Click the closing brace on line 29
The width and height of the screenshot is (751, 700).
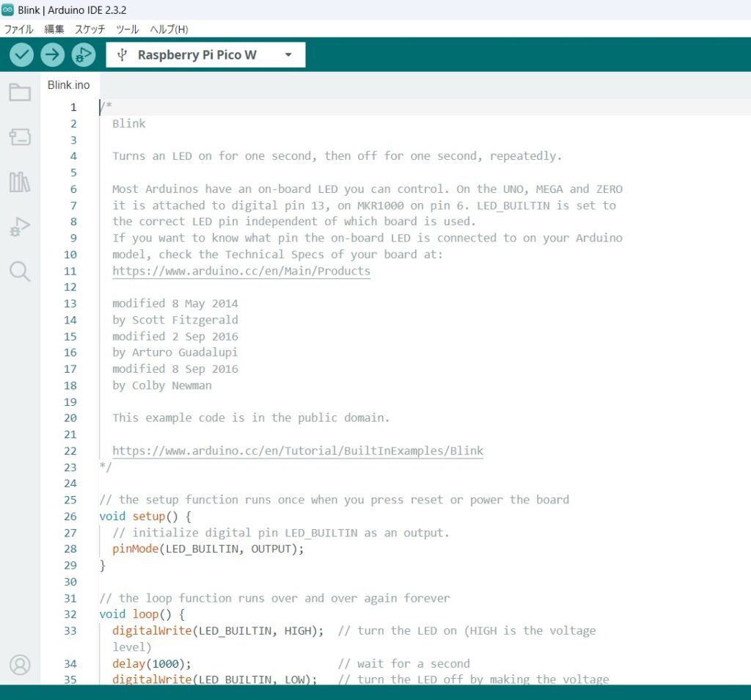[103, 566]
